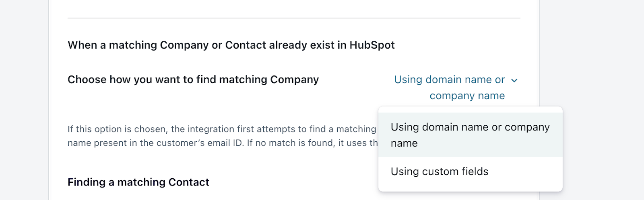Click "customer's email ID" in the description text
644x200 pixels.
click(x=202, y=143)
